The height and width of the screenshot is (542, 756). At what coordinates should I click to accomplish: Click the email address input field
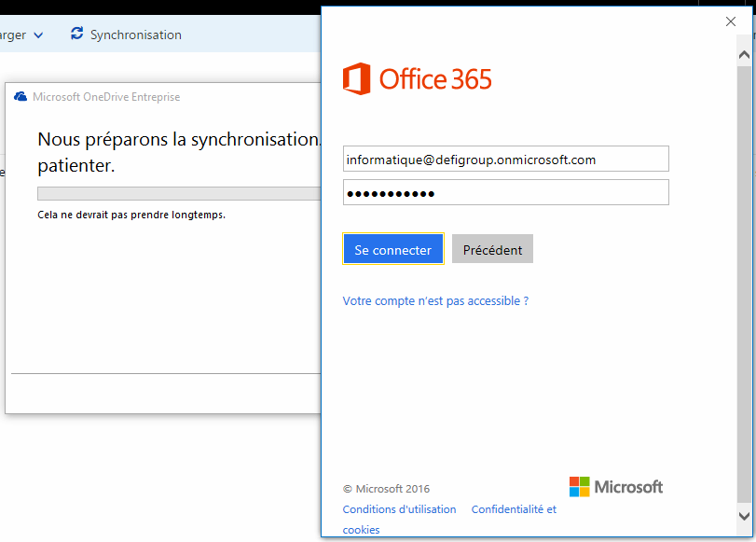(506, 159)
